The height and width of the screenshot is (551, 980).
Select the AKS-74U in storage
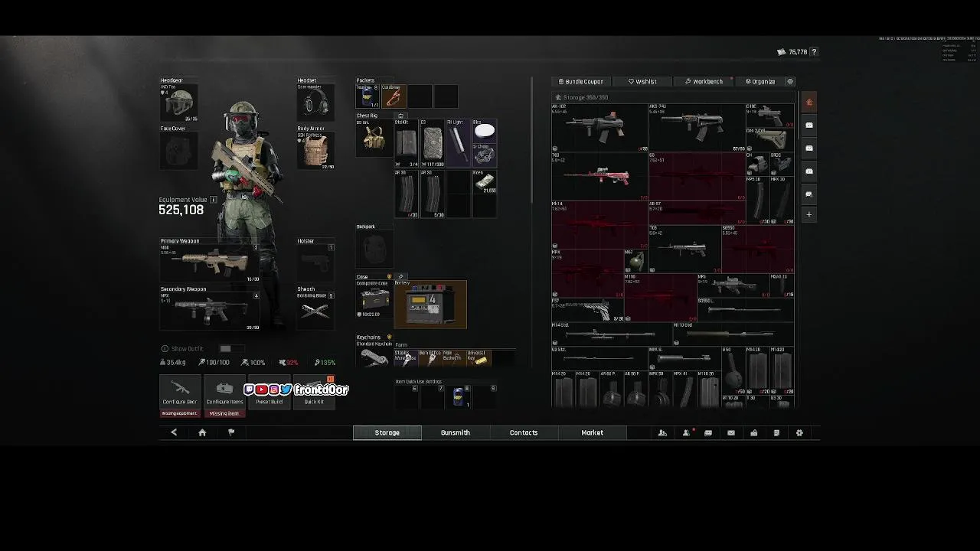pos(697,127)
